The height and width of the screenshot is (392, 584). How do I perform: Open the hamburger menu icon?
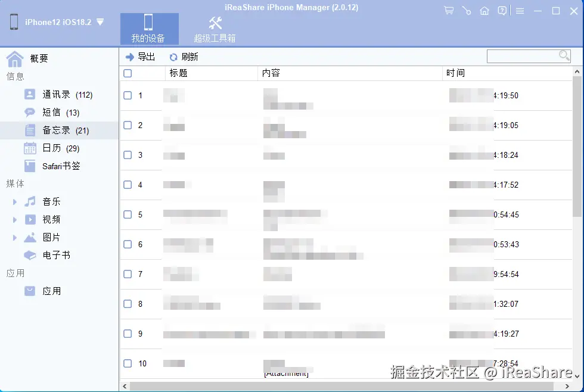point(520,11)
